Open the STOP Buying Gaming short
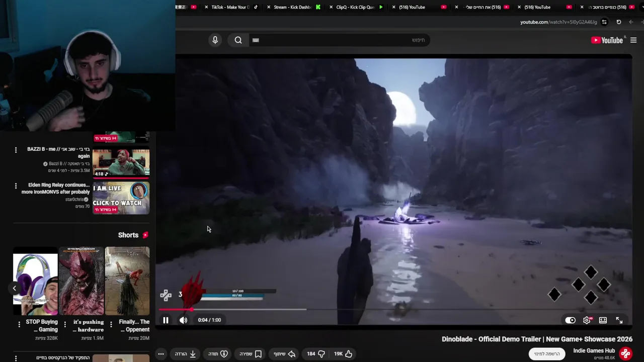Screen dimensions: 644x362 pyautogui.click(x=35, y=281)
